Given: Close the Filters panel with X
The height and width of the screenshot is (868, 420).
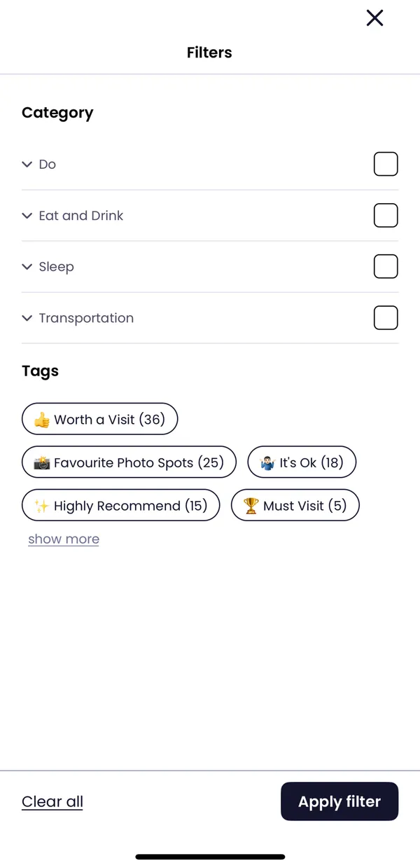Looking at the screenshot, I should pyautogui.click(x=374, y=18).
